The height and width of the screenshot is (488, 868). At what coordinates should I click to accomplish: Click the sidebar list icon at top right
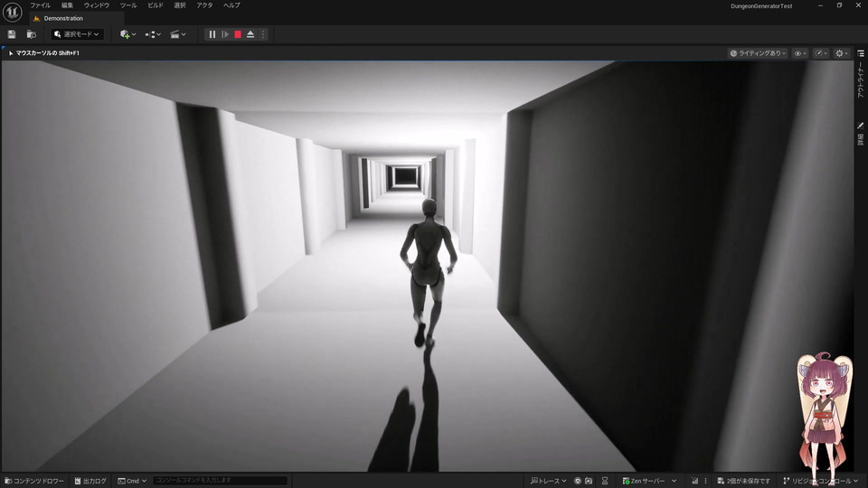click(x=861, y=53)
